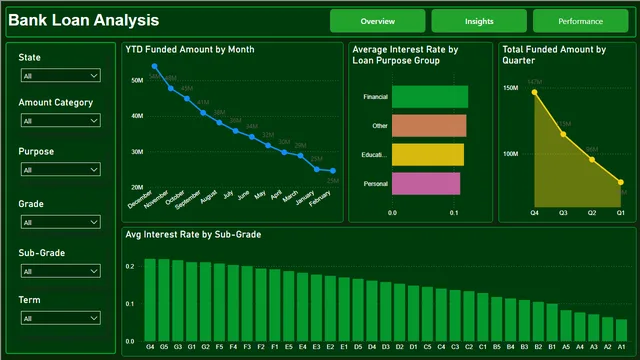The image size is (640, 360).
Task: Click the December axis label
Action: (140, 199)
